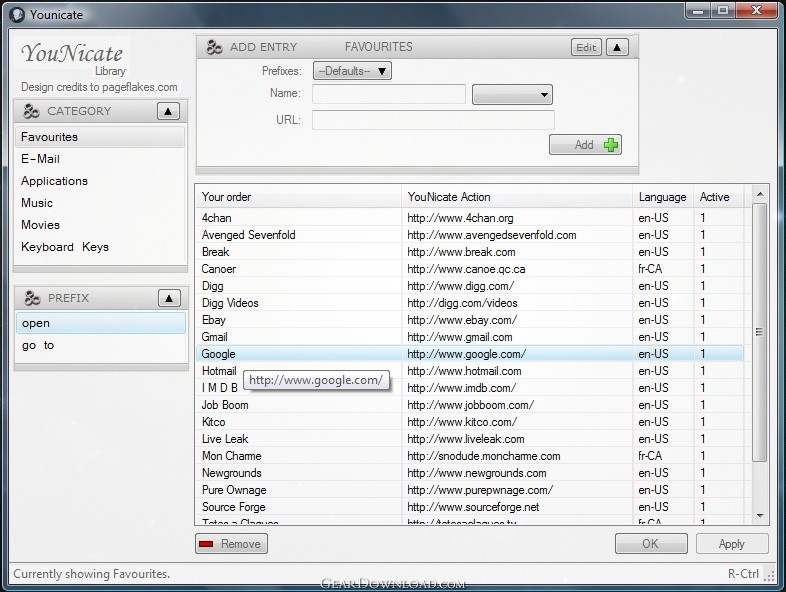This screenshot has height=592, width=786.
Task: Select the Keyboard Keys category
Action: 100,247
